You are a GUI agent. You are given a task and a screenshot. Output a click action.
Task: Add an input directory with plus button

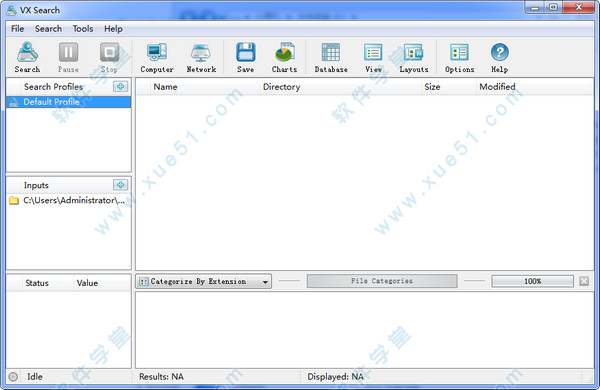coord(121,185)
